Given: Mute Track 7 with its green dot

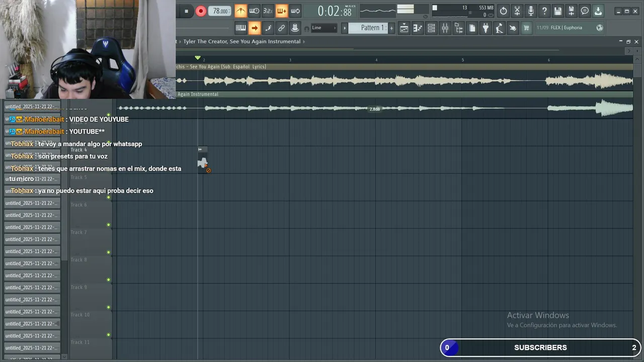Looking at the screenshot, I should [108, 252].
